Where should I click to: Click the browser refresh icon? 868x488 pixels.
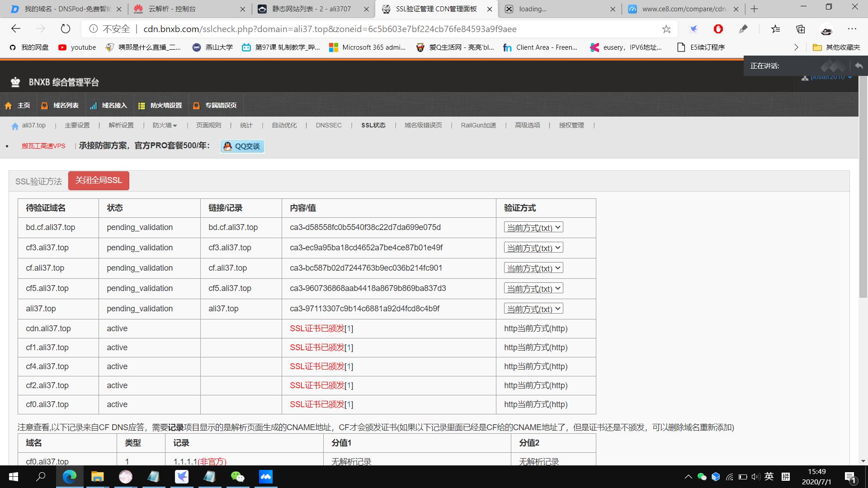(66, 29)
